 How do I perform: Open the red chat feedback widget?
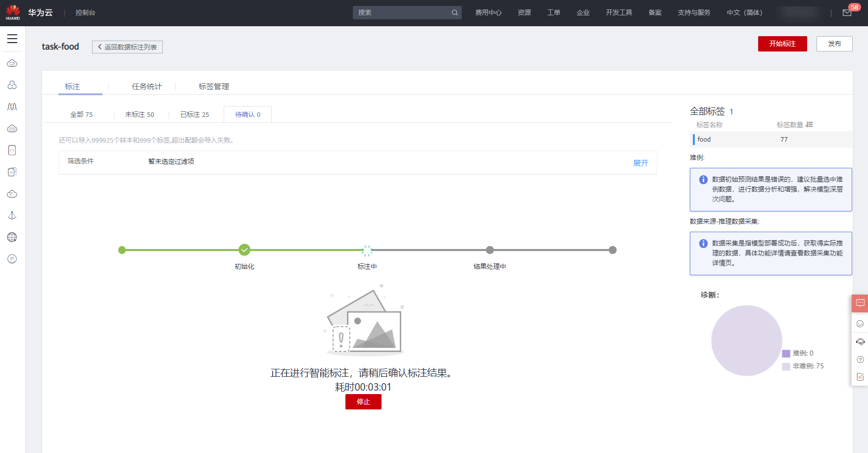860,303
